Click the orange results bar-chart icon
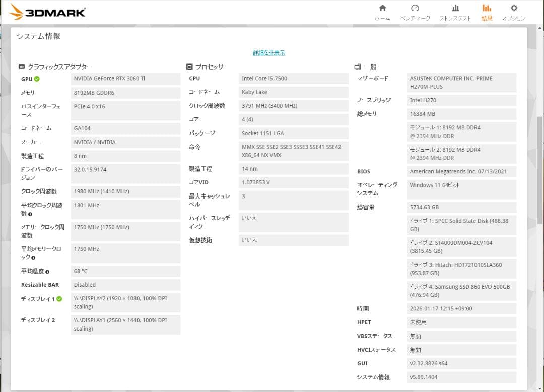Viewport: 544px width, 392px height. tap(487, 8)
